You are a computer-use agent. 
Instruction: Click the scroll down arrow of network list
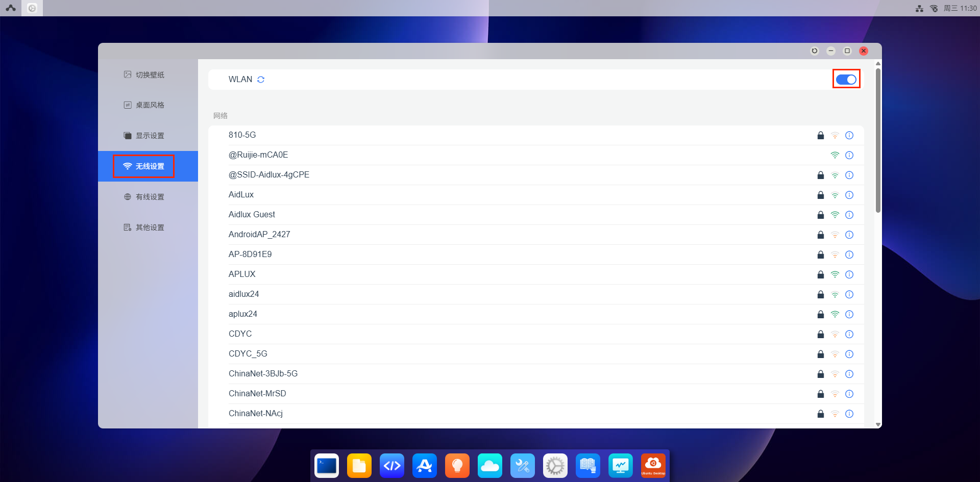click(878, 424)
